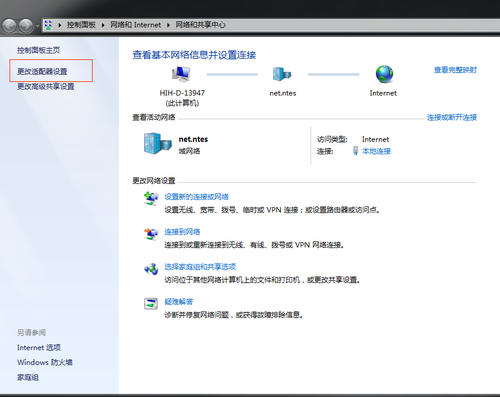Click net.ntes label under network map icon

pyautogui.click(x=283, y=93)
